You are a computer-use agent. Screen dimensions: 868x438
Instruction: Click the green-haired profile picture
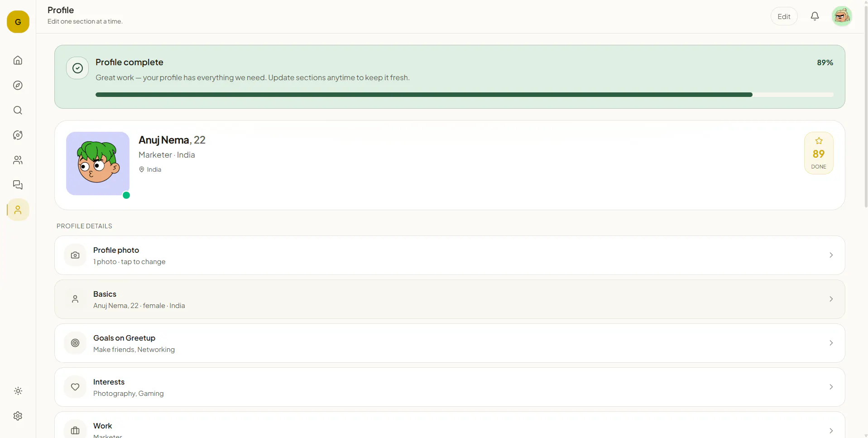98,164
